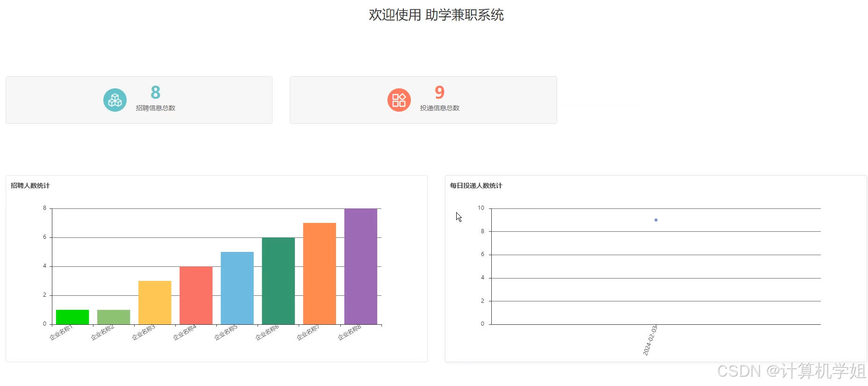Click the bright green bar for 企业名称1

point(72,317)
